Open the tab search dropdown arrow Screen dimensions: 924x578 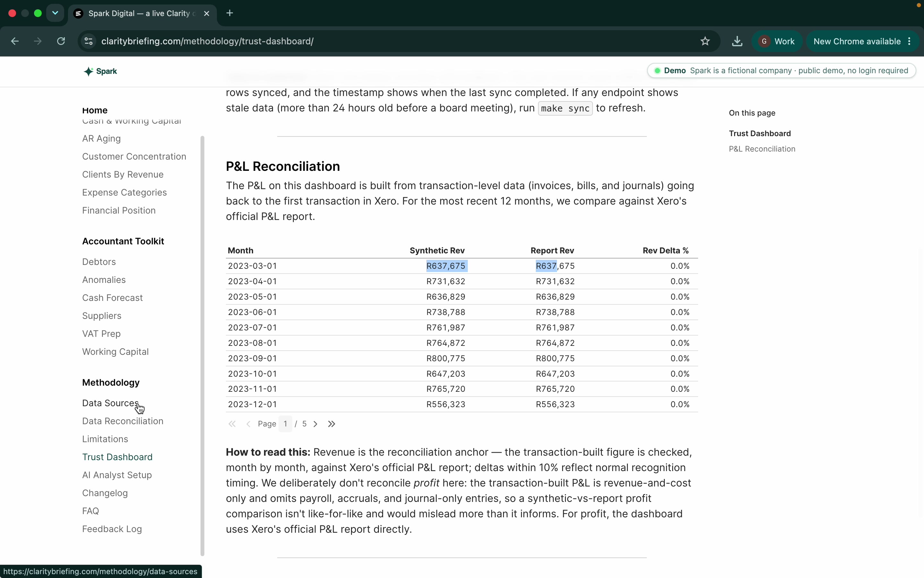coord(55,13)
